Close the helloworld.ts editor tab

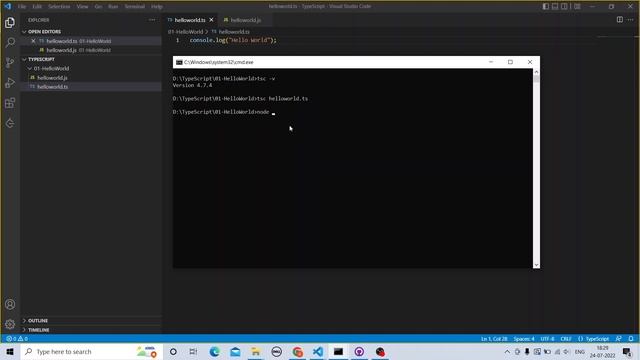211,20
